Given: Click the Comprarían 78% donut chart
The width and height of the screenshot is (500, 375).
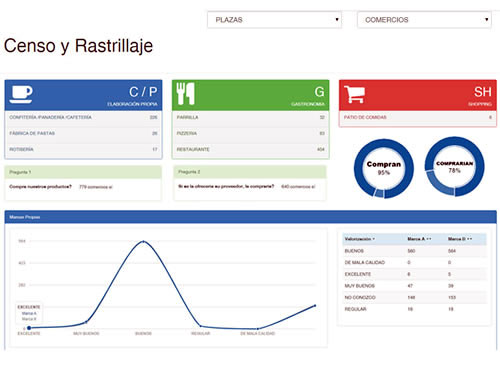Looking at the screenshot, I should [455, 166].
